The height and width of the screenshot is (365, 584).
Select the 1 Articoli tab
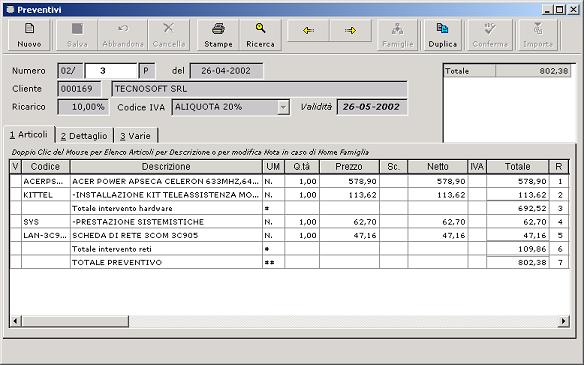pos(29,134)
